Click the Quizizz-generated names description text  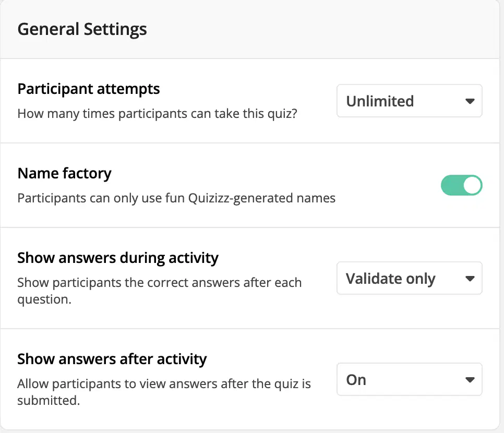coord(176,198)
